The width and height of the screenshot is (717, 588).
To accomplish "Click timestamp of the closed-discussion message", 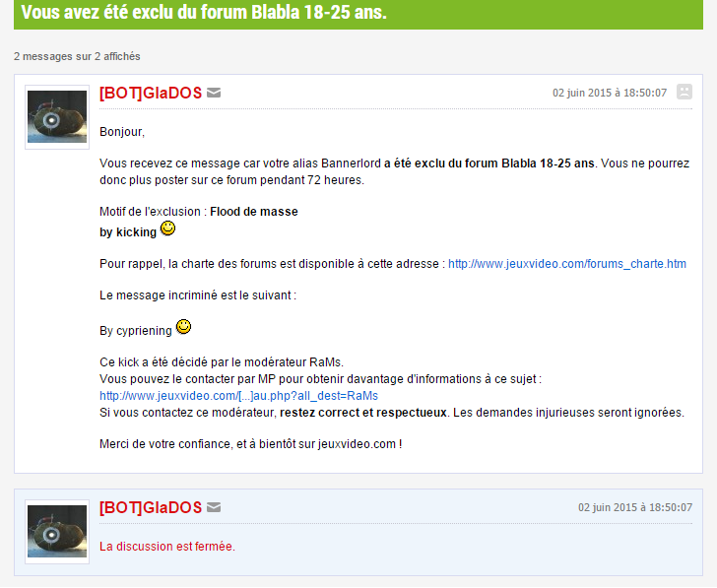I will click(635, 507).
